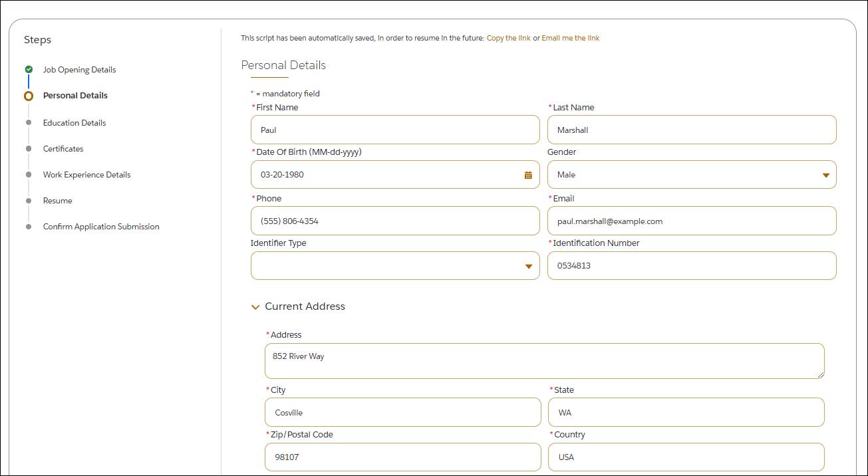Click the step dot for Confirm Application Submission
This screenshot has width=868, height=476.
pos(28,226)
